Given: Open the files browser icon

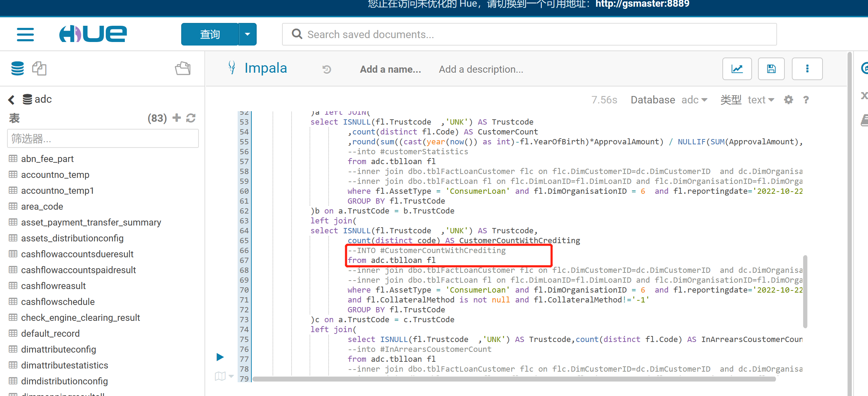Looking at the screenshot, I should pyautogui.click(x=183, y=68).
